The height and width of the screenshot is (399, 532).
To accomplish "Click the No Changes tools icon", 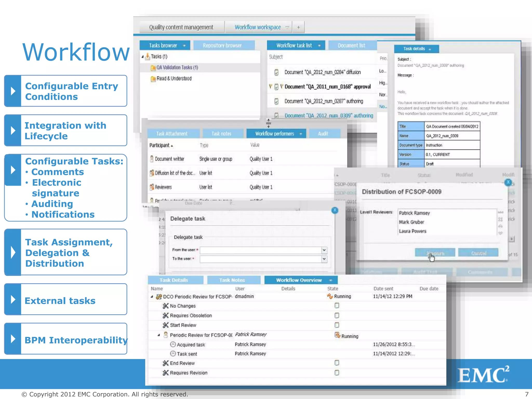I will tap(165, 306).
